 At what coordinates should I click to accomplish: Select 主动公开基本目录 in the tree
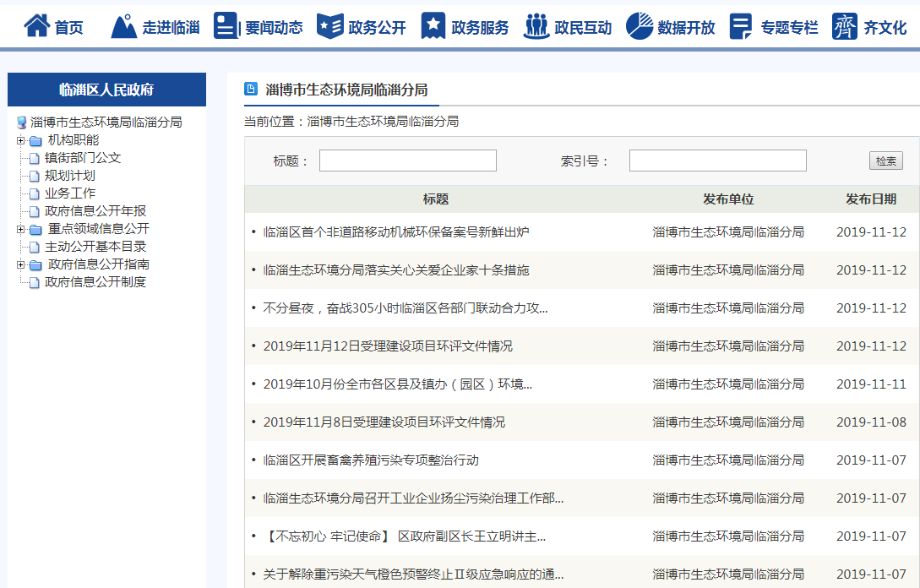pos(95,247)
